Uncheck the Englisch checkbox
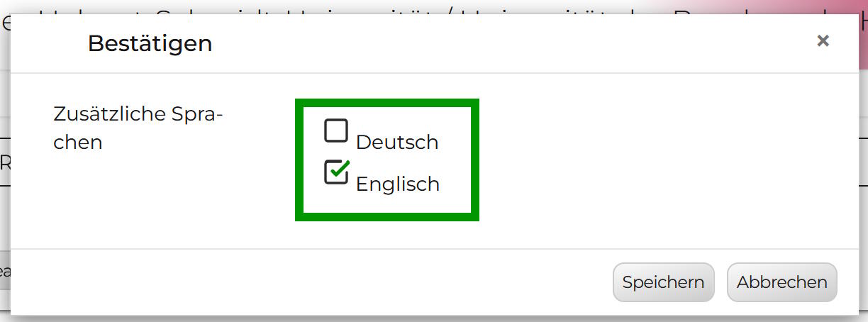This screenshot has width=868, height=322. tap(336, 172)
